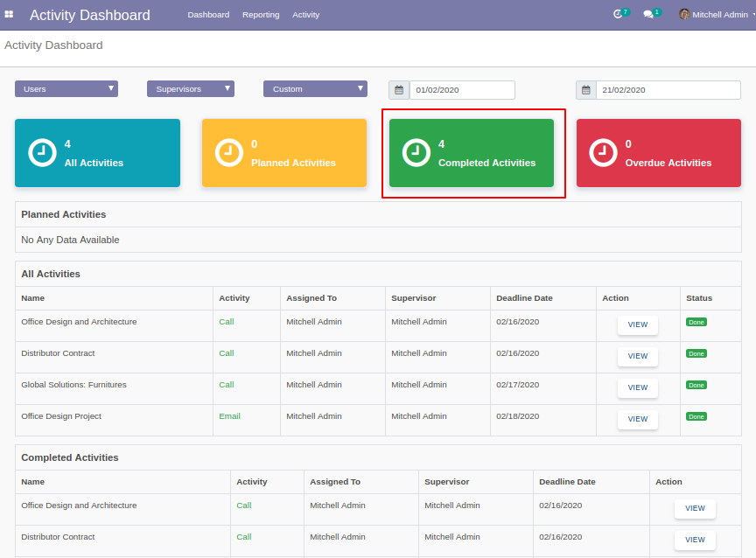Click Call link for Office Design and Architecture in Completed Activities

click(244, 505)
